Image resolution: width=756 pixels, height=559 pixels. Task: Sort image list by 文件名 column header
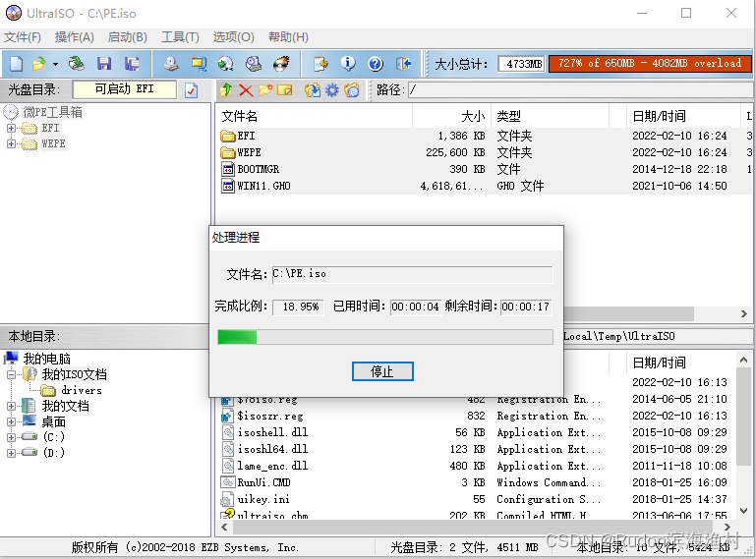coord(314,116)
